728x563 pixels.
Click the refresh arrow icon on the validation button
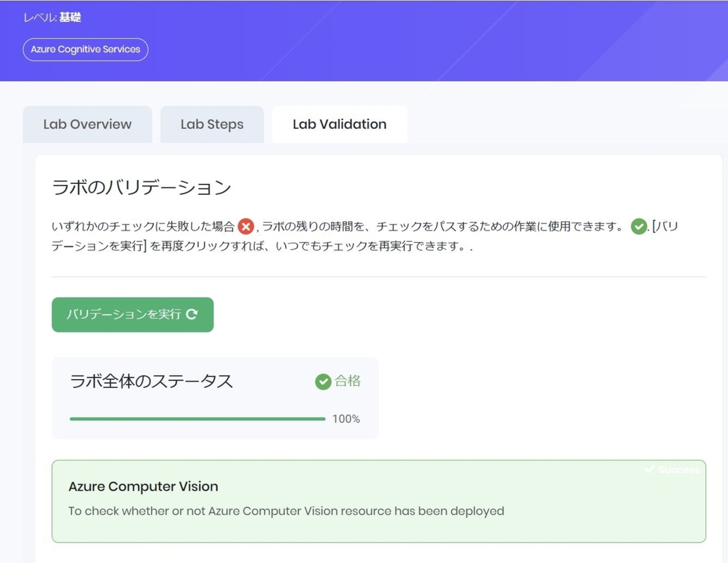(192, 314)
